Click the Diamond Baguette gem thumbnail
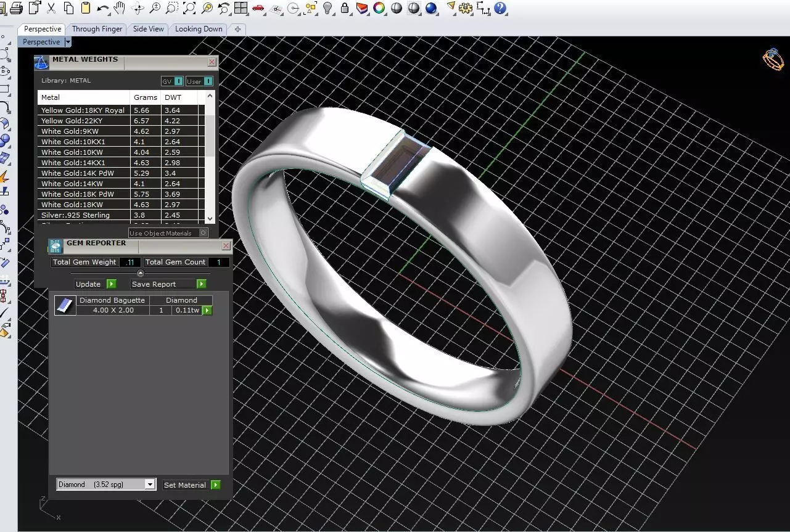Viewport: 790px width, 532px height. [x=65, y=305]
